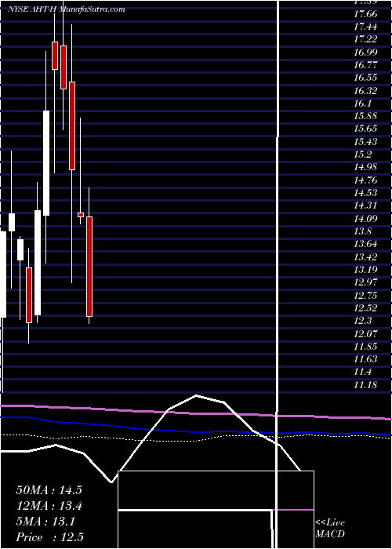Click the 13.42 price label
The image size is (392, 549).
point(366,257)
